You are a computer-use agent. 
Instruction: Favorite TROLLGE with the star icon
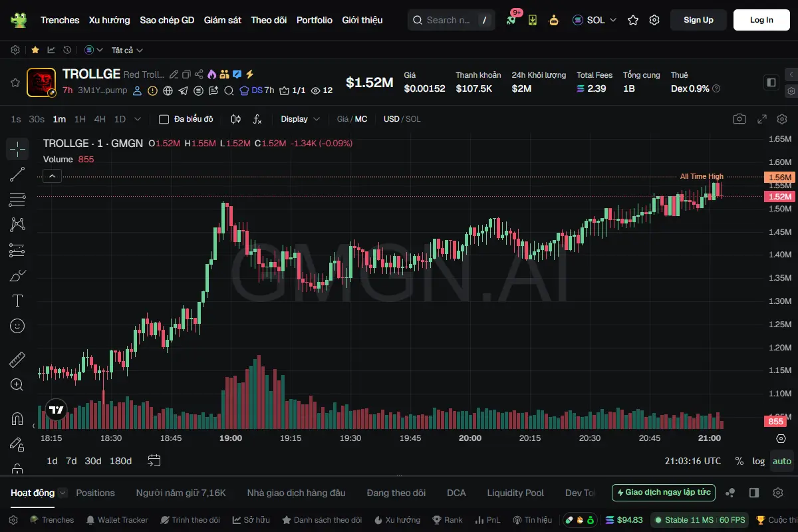tap(15, 82)
